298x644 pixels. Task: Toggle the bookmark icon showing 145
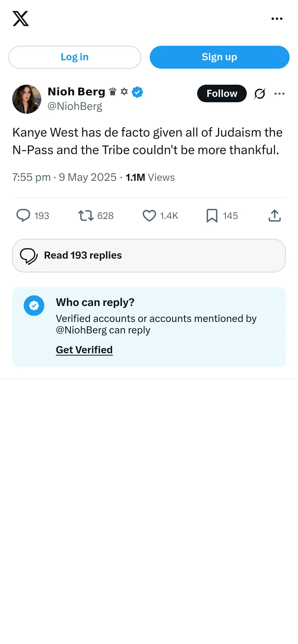pos(212,216)
